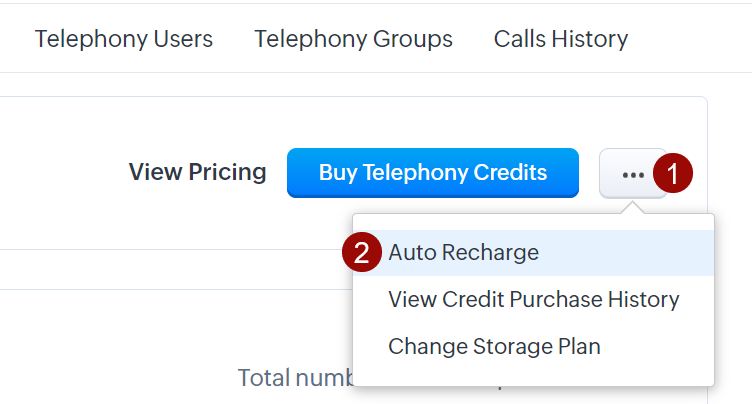Click the red step marker numbered 2
752x404 pixels.
362,253
